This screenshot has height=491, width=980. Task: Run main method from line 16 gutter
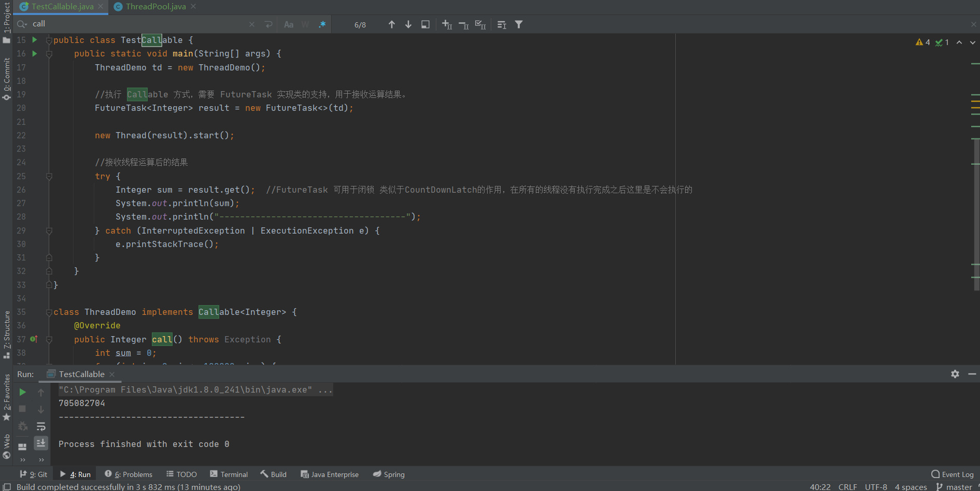click(x=35, y=53)
